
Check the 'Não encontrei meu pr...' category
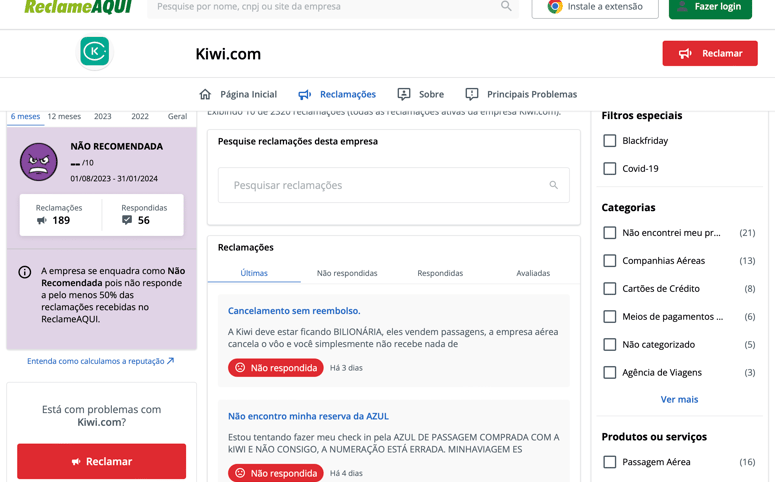click(x=609, y=232)
